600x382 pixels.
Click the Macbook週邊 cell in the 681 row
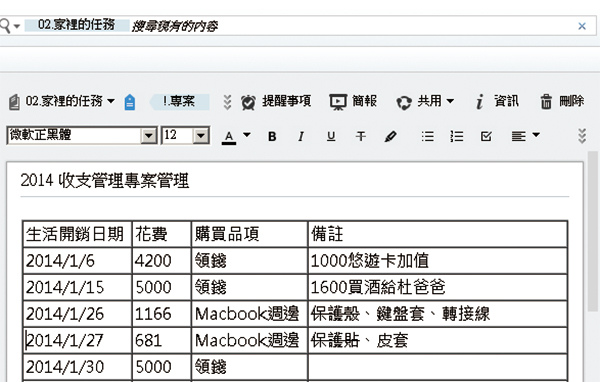point(249,340)
